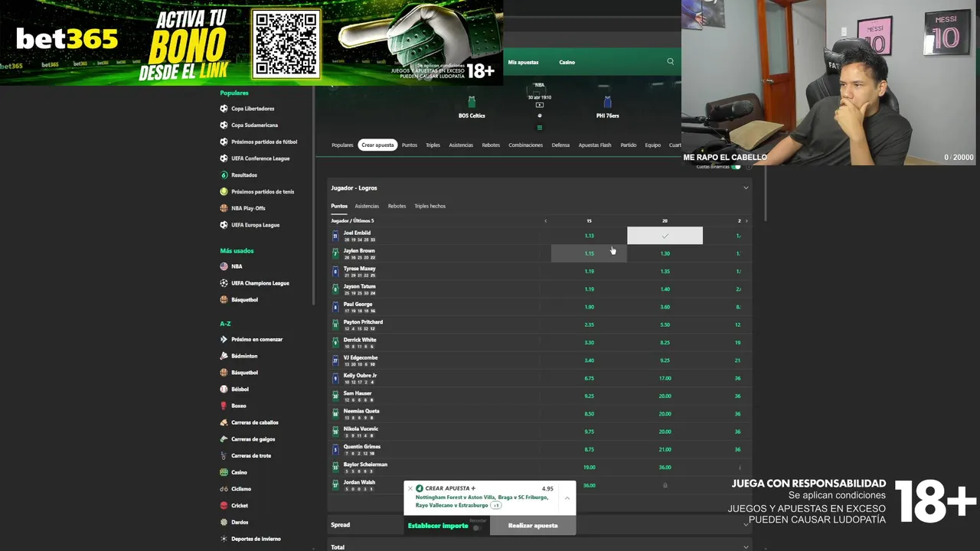The height and width of the screenshot is (551, 980).
Task: Click the NBA flag icon under Más usados
Action: tap(224, 266)
